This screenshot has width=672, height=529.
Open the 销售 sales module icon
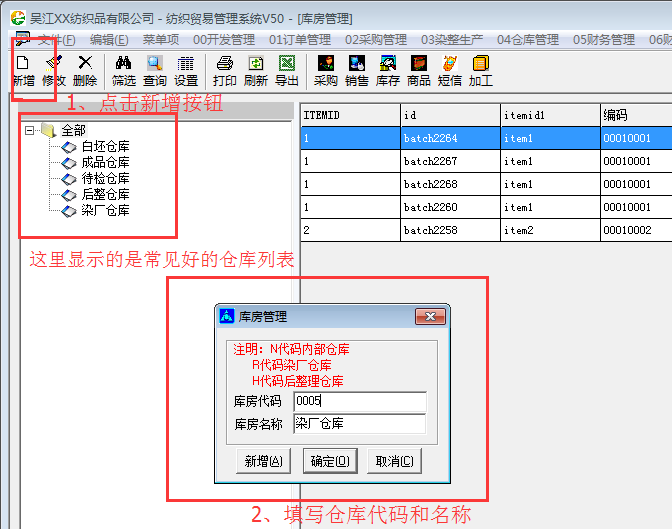pos(357,63)
